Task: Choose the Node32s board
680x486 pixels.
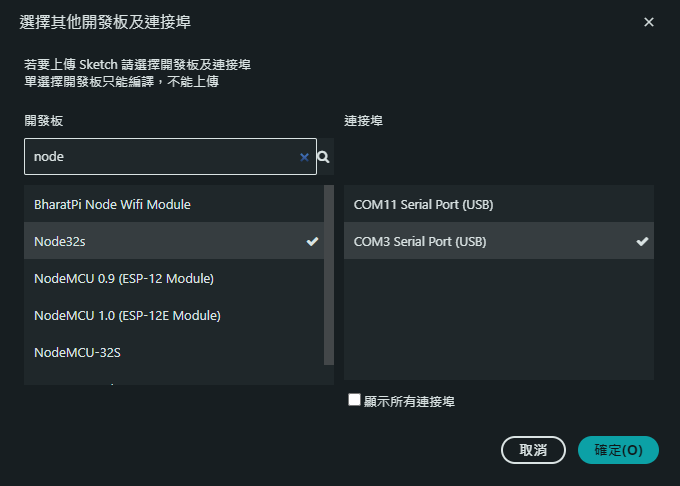Action: [x=60, y=242]
